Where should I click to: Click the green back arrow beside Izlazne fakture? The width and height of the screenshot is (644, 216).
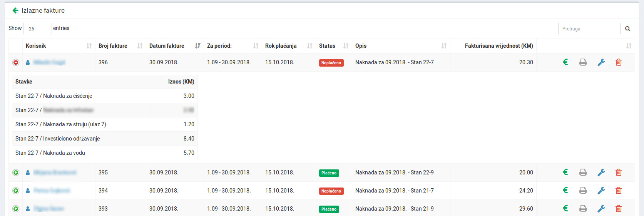tap(15, 10)
